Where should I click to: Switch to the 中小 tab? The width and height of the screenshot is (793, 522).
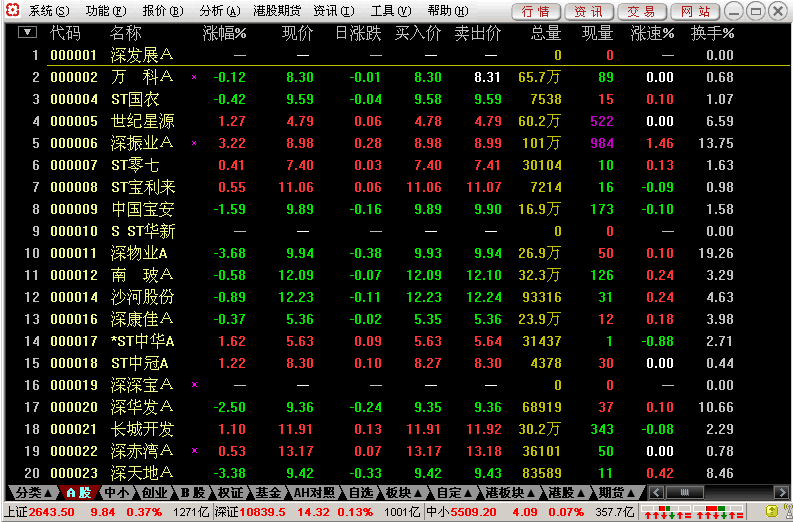[x=116, y=492]
